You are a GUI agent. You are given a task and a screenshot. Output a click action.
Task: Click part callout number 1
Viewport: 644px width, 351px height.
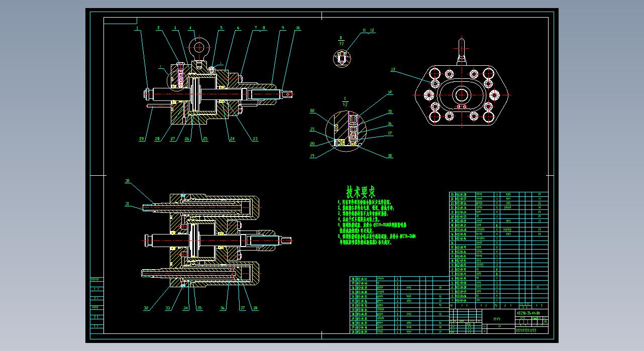click(137, 29)
